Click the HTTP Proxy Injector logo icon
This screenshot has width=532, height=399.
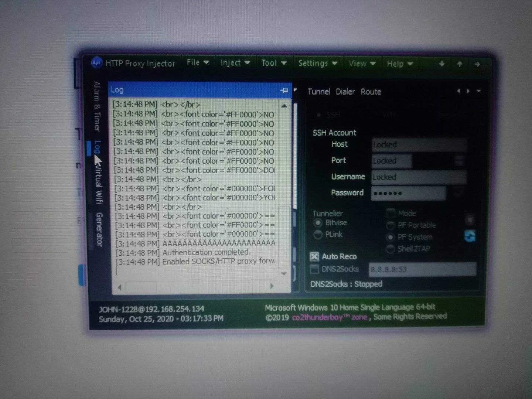(96, 63)
